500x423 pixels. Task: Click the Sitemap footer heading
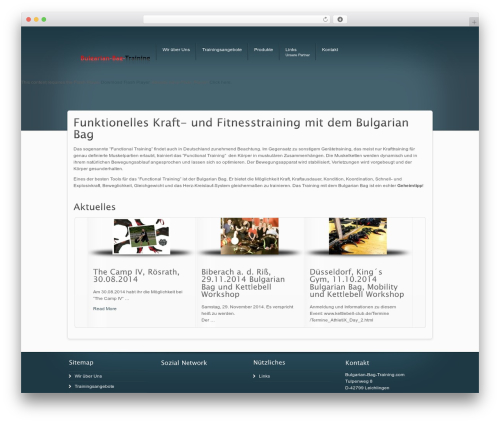coord(81,363)
